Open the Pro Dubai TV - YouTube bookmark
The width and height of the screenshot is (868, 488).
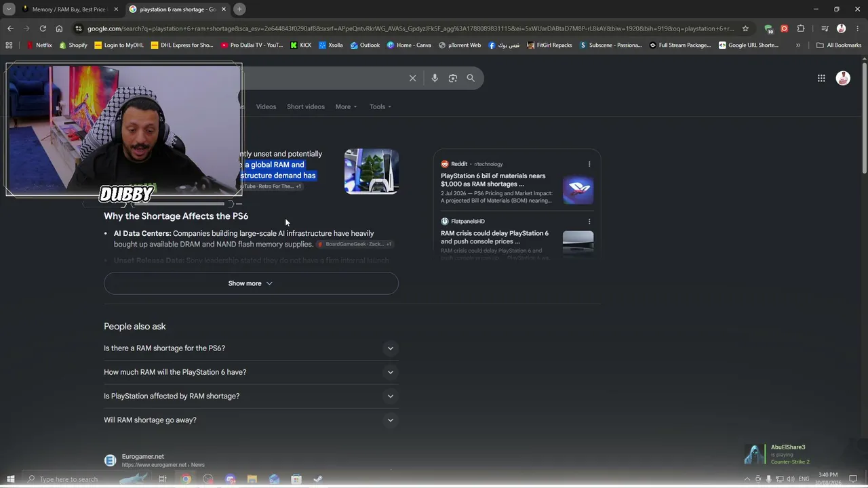252,45
